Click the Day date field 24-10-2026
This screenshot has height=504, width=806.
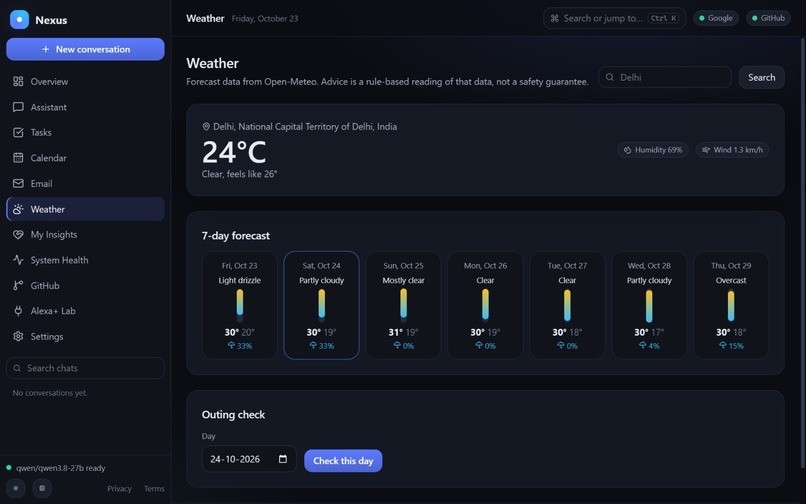tap(249, 459)
